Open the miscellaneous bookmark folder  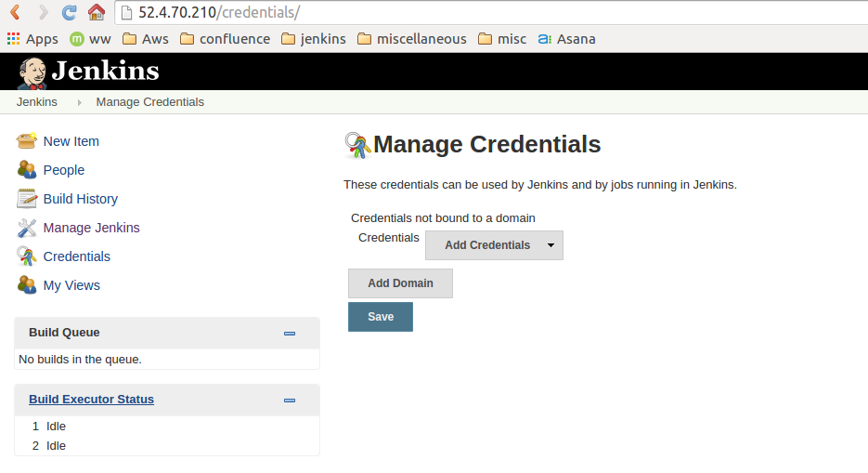point(412,39)
